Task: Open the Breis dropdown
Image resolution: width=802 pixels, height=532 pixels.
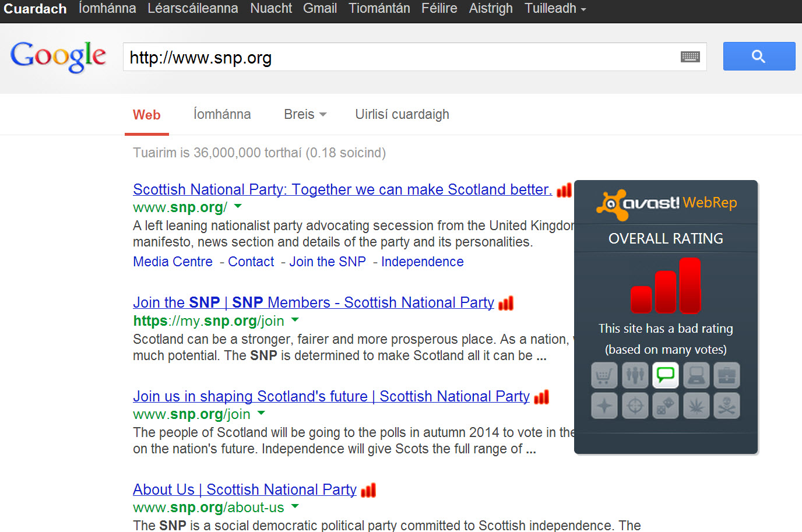Action: point(305,115)
